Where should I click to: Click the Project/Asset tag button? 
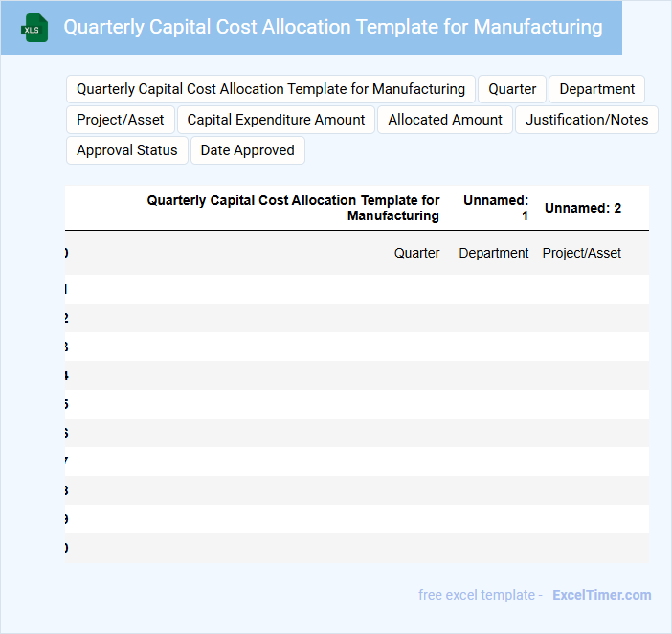[x=121, y=120]
